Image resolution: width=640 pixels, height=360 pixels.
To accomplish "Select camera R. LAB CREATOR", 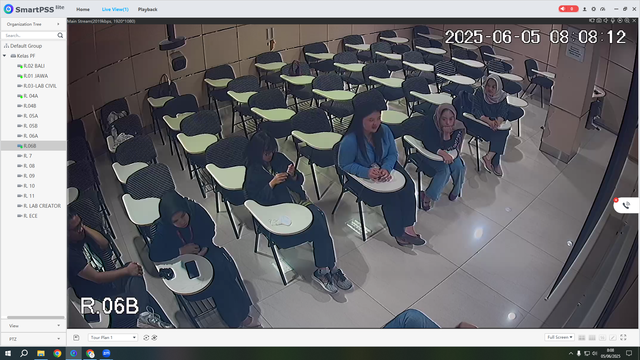I will [42, 206].
